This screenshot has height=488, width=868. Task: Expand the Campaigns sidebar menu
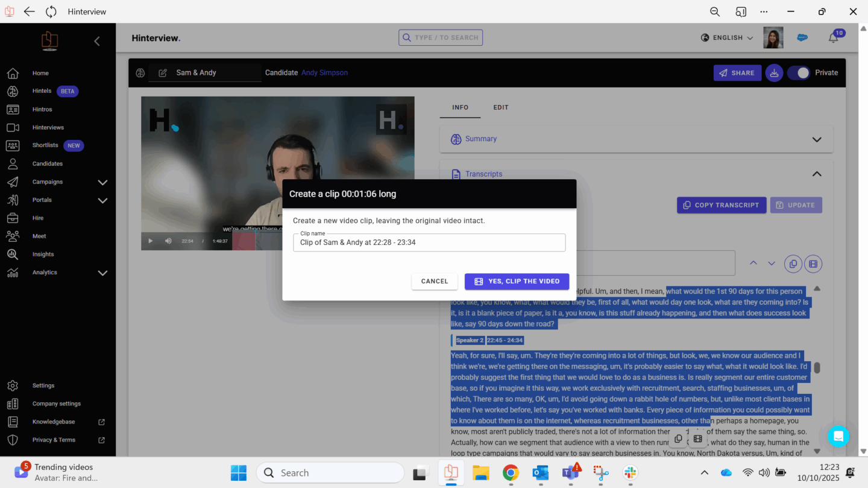[x=102, y=182]
